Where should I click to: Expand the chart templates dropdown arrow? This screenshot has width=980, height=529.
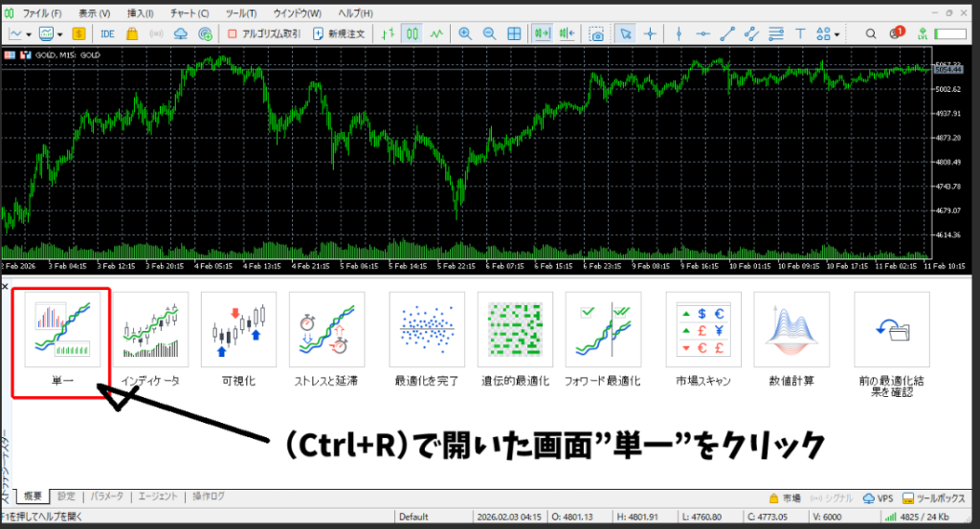point(59,33)
